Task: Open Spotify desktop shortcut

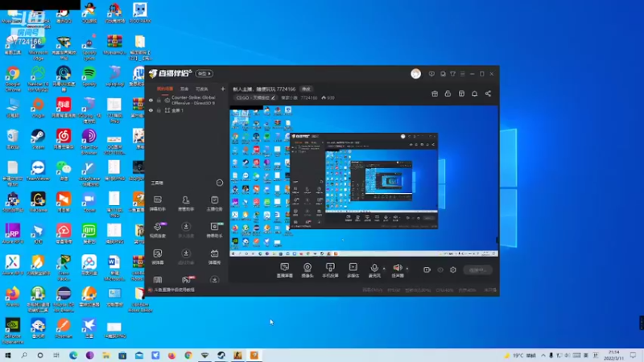Action: click(x=89, y=76)
